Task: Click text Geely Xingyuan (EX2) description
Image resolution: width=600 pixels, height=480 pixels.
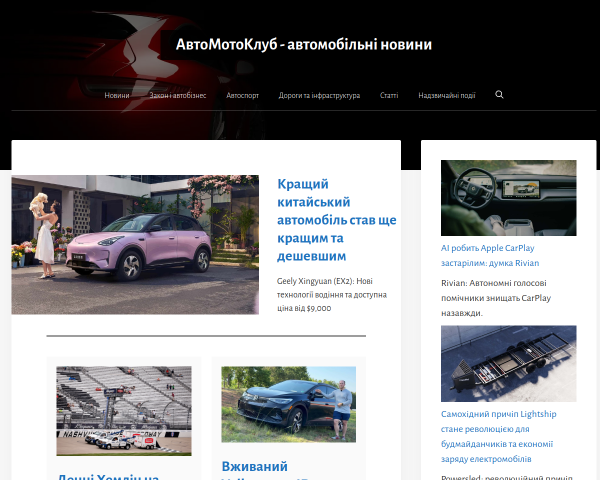Action: tap(332, 295)
